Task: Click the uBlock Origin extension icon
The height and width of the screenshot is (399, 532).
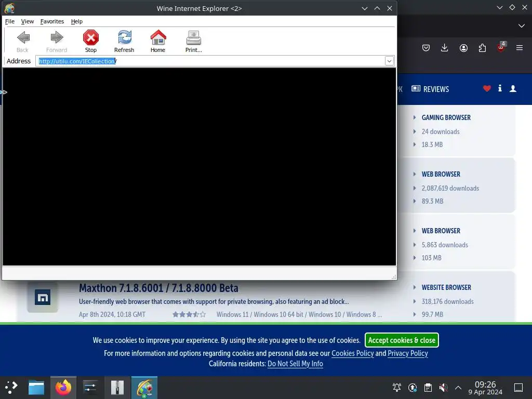Action: [x=501, y=47]
